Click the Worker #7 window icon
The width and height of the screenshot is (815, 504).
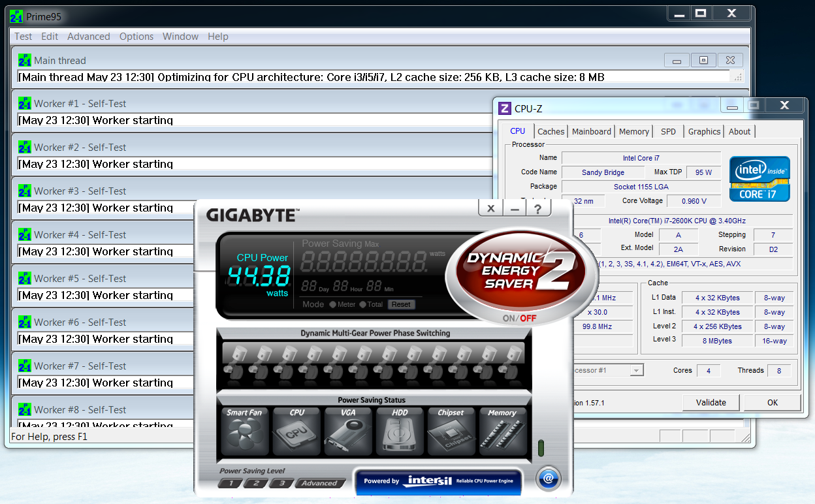click(25, 366)
